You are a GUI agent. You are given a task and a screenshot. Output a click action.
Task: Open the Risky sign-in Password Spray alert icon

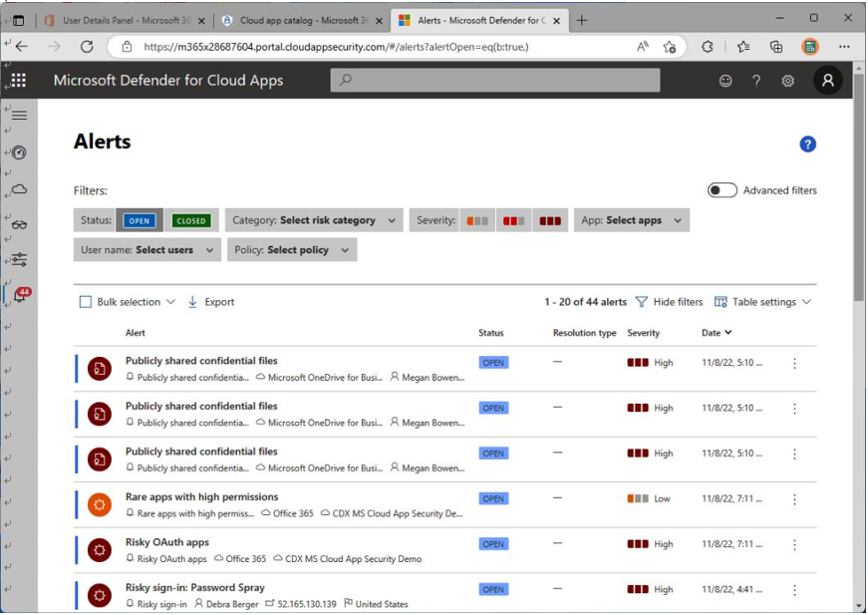tap(100, 595)
